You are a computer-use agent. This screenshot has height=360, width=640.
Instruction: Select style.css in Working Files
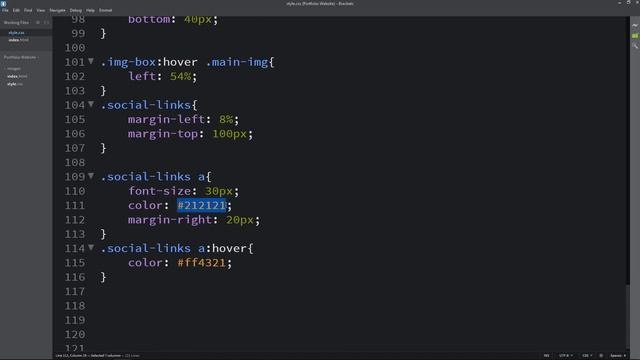pos(16,33)
